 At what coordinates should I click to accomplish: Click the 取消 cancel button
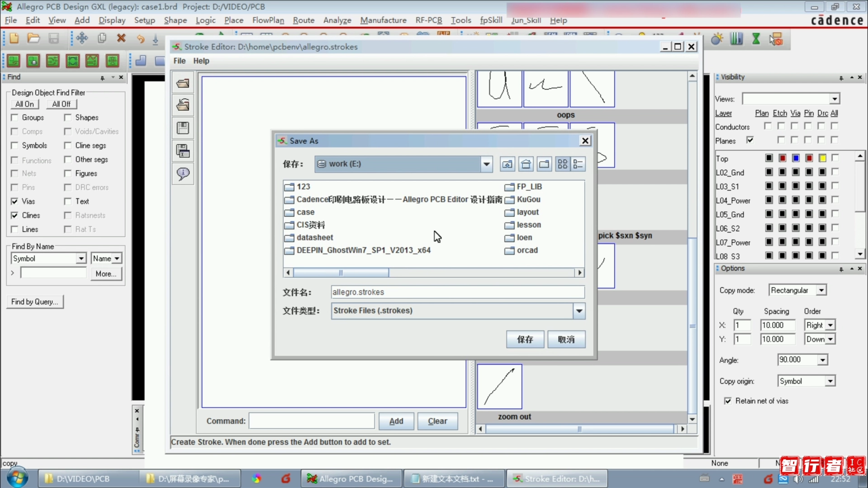[x=566, y=340]
